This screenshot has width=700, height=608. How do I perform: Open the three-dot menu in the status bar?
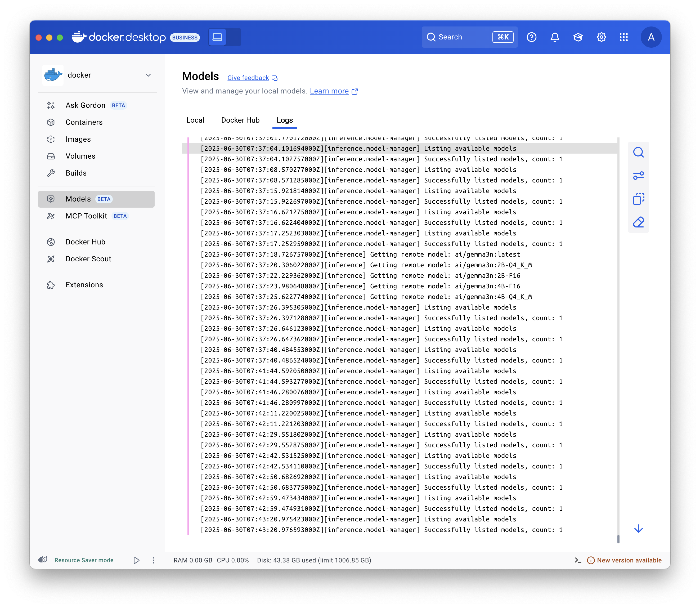153,560
